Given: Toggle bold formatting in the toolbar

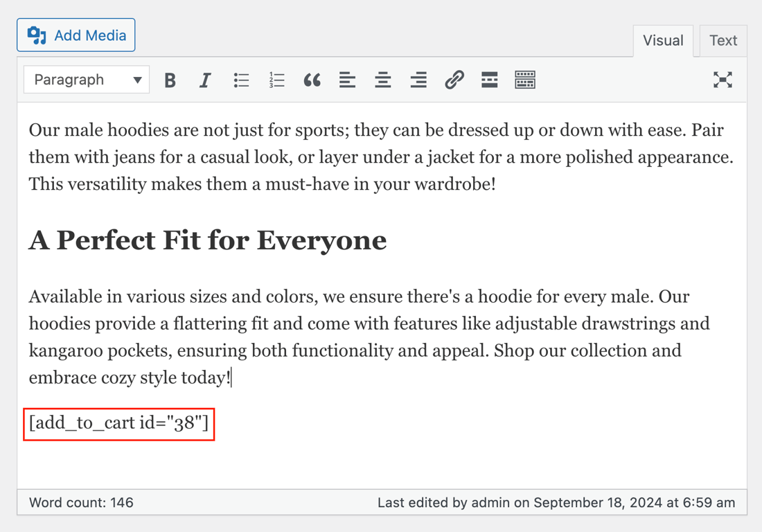Looking at the screenshot, I should [x=170, y=80].
